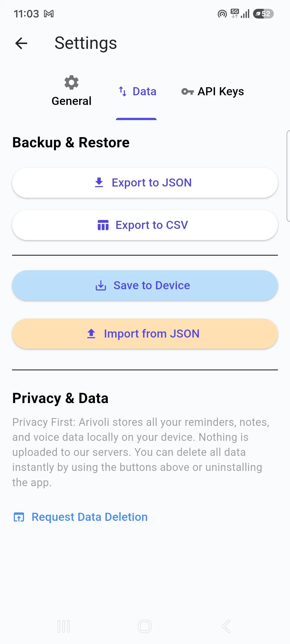Click the Export to CSV button
The image size is (290, 644).
coord(145,225)
